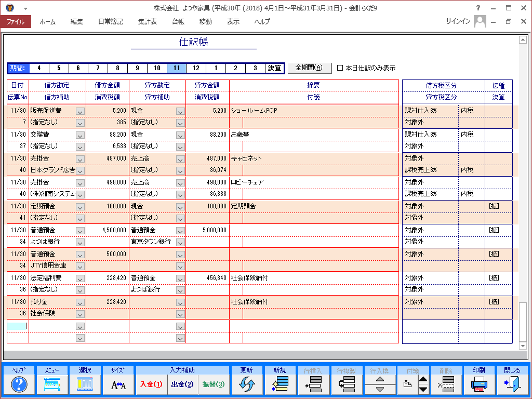Click the 付箋 down arrow

coord(423,389)
